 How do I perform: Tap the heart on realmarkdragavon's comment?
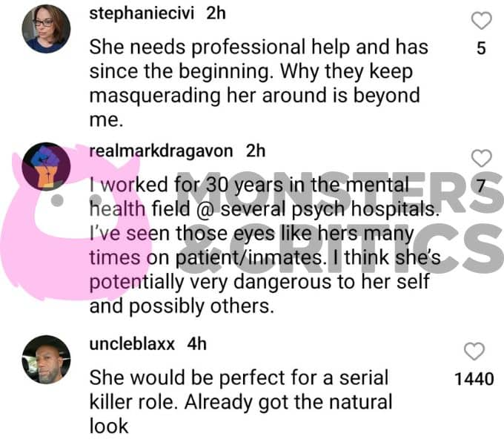[481, 158]
